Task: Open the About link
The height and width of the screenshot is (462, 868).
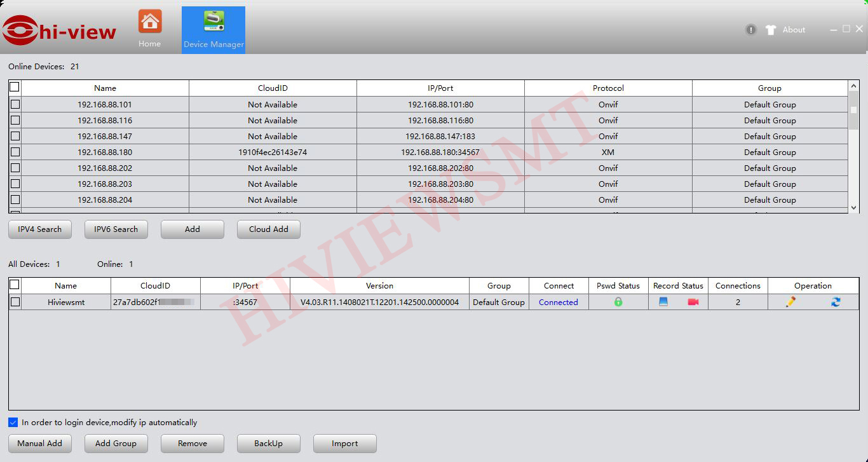Action: coord(794,30)
